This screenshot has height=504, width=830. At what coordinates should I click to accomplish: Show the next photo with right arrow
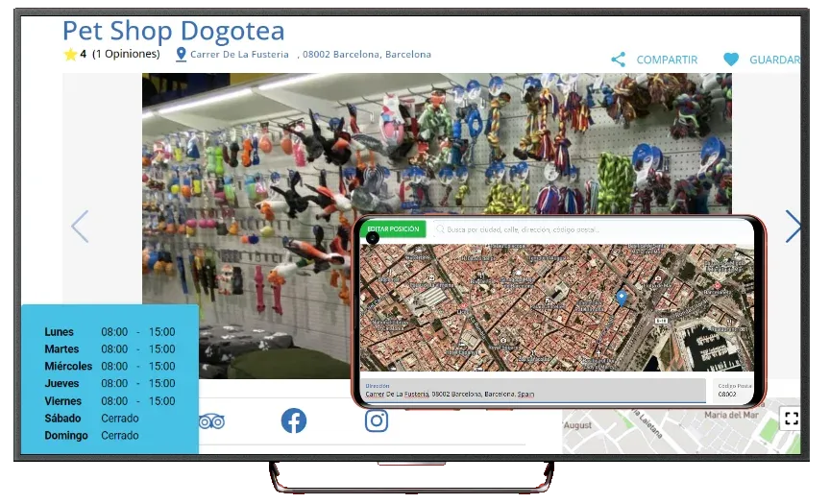click(793, 227)
